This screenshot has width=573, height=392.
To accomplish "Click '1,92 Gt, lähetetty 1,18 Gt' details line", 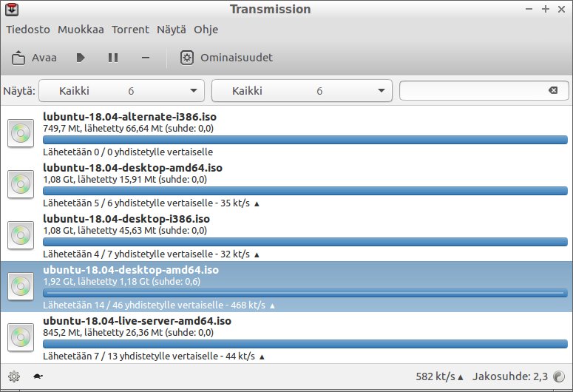I will click(x=122, y=282).
